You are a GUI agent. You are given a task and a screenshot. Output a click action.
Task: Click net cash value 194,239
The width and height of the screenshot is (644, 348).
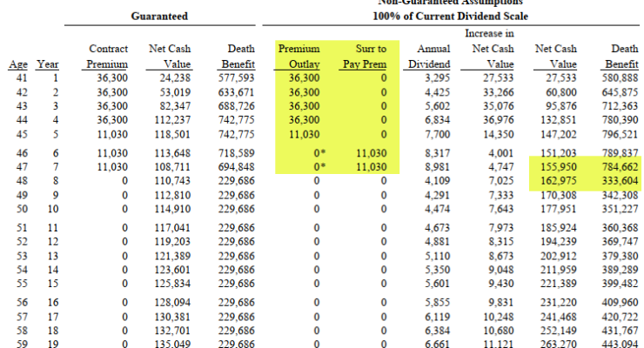pos(559,242)
